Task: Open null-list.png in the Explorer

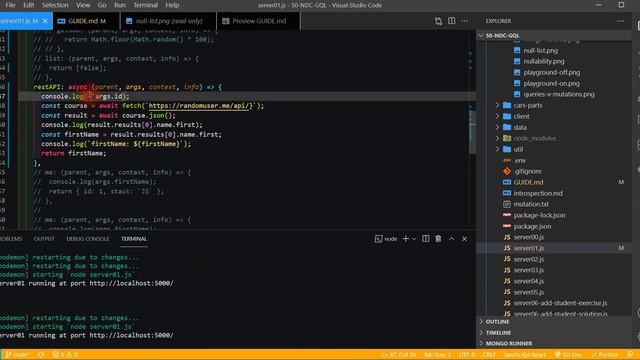Action: click(540, 51)
